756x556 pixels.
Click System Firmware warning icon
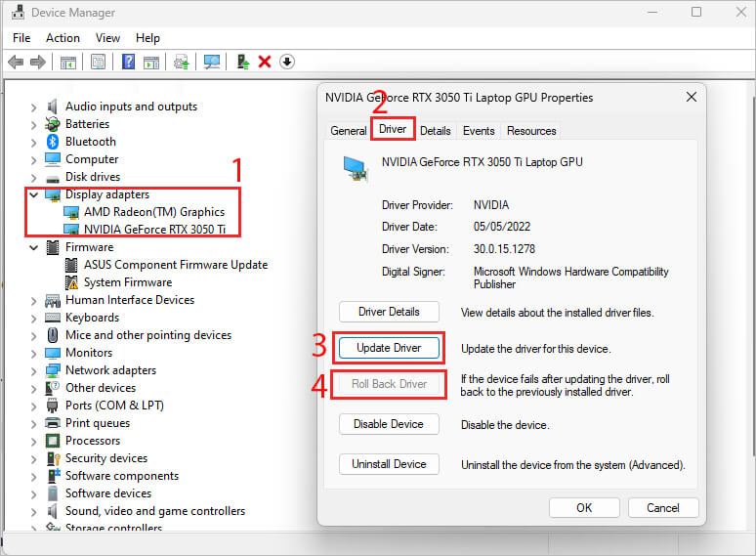(x=71, y=282)
